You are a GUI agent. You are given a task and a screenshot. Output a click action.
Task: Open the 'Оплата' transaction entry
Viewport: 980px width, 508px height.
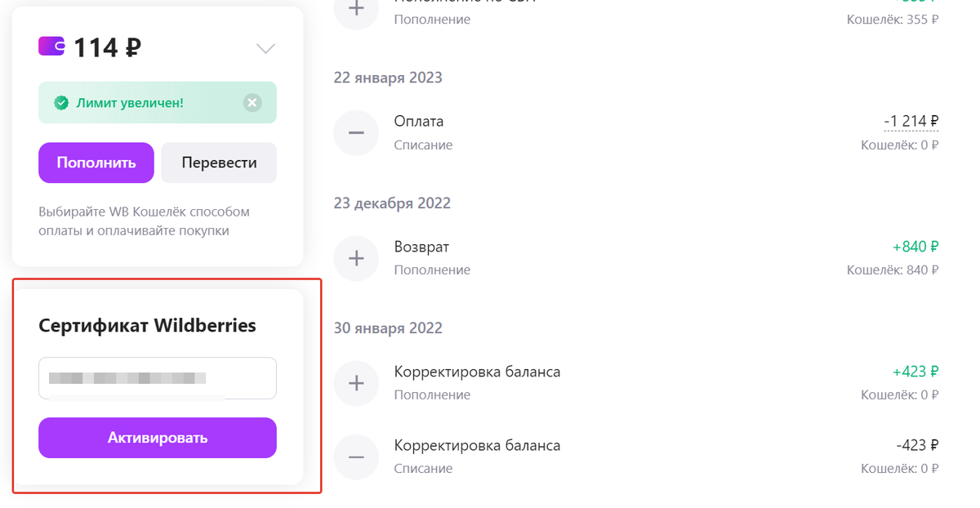click(419, 122)
